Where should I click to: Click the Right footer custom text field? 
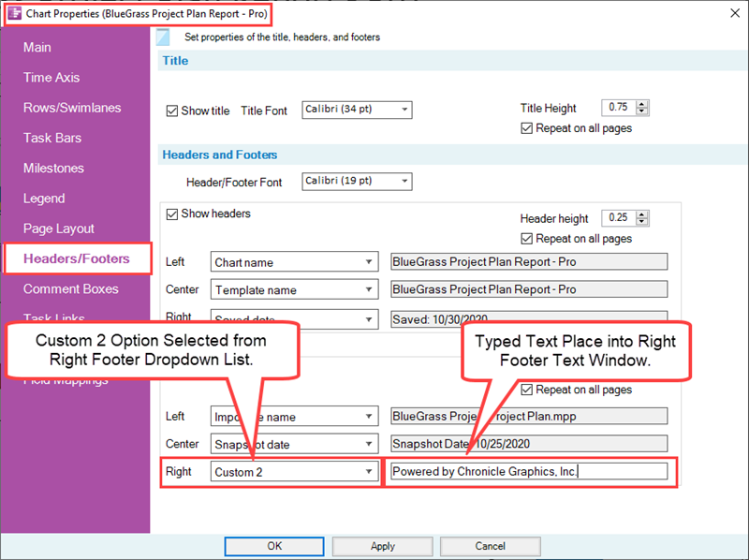[x=529, y=472]
